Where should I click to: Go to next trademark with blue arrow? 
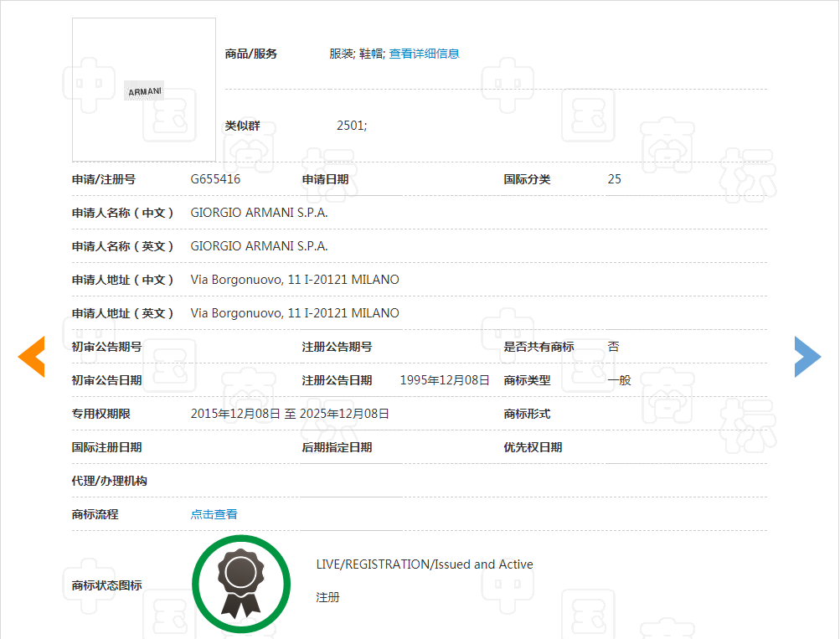tap(808, 357)
